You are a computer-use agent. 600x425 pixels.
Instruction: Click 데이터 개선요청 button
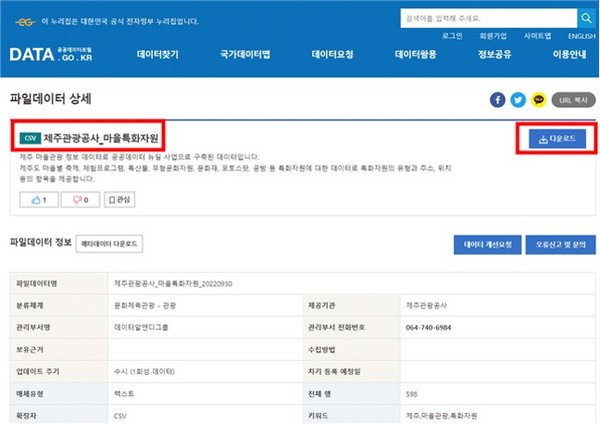pyautogui.click(x=487, y=243)
